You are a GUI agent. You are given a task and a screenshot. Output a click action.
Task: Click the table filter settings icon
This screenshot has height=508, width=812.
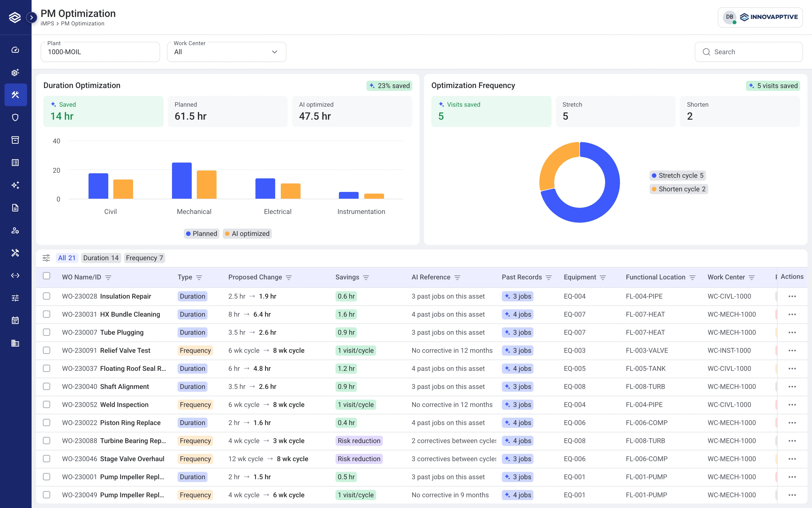pos(46,258)
